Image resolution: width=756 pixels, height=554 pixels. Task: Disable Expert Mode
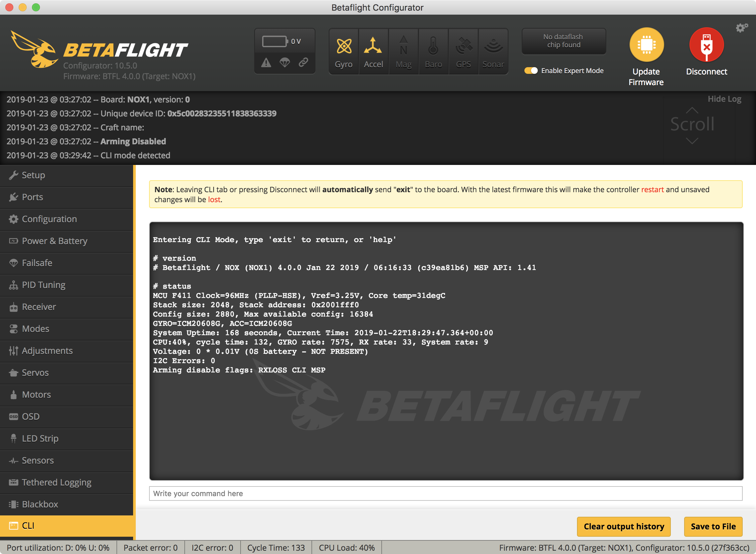point(531,71)
